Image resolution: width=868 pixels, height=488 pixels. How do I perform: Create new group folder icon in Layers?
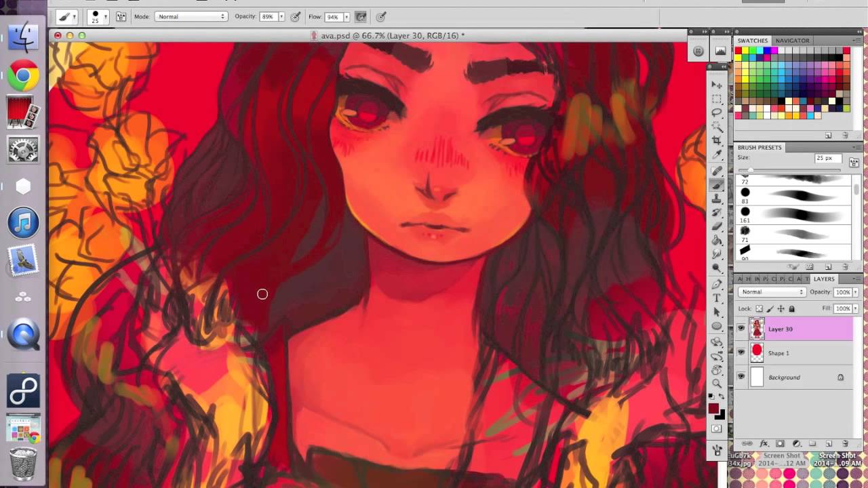pos(812,443)
